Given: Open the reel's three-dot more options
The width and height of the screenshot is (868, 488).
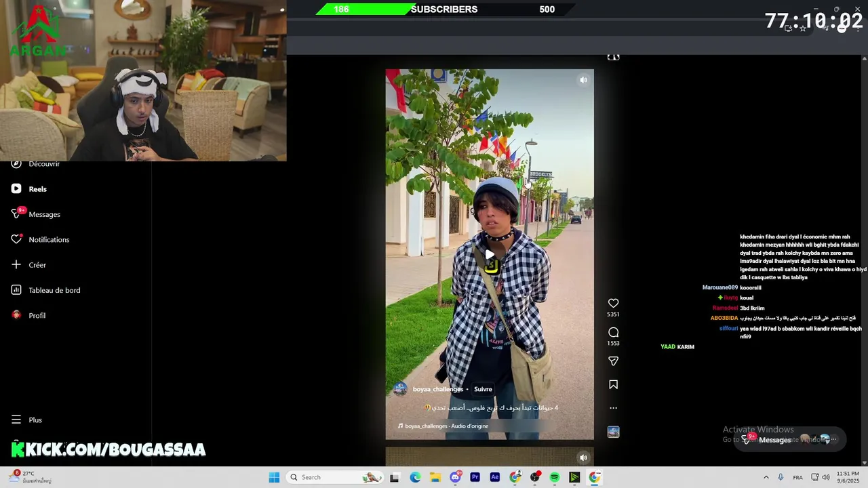Looking at the screenshot, I should 613,408.
